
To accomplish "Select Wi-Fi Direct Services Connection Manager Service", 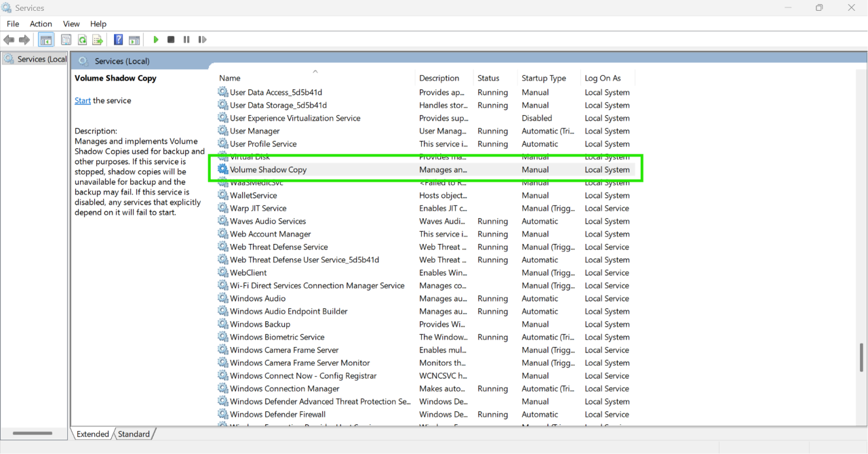I will pyautogui.click(x=425, y=285).
